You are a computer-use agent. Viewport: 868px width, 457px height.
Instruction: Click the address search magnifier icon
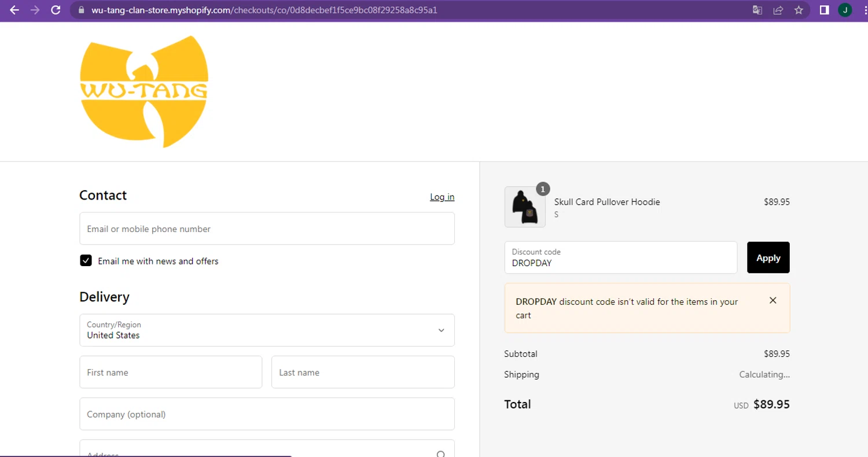(440, 454)
